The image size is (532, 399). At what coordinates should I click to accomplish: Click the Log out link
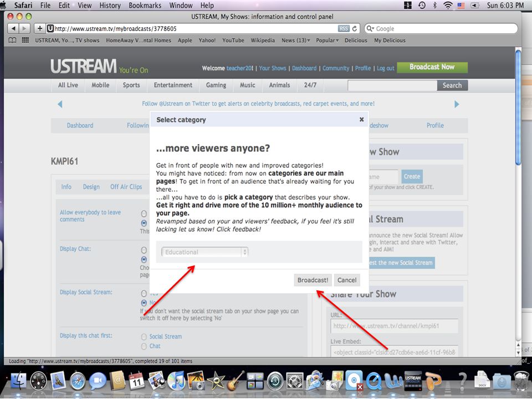[386, 68]
